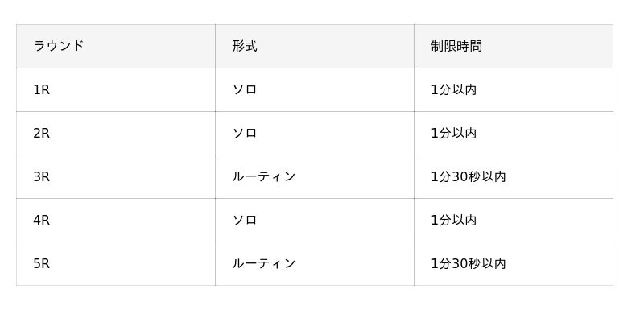
Task: Click the 形式 column header
Action: pyautogui.click(x=315, y=46)
